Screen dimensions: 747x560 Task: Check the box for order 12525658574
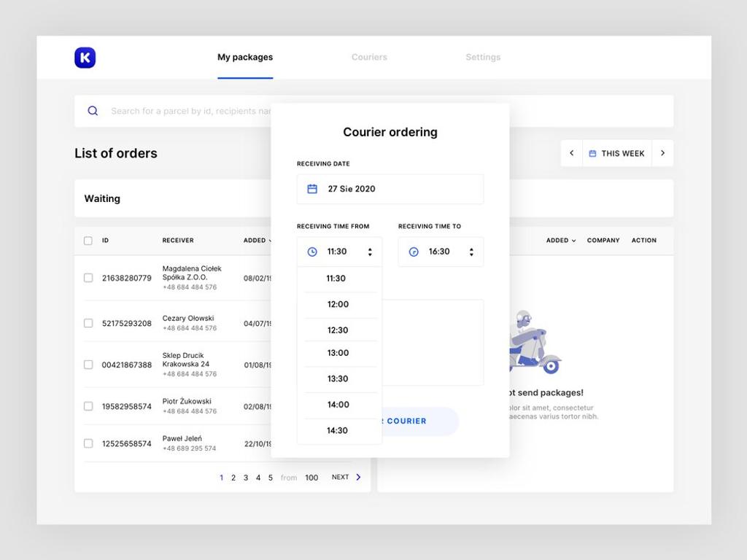coord(88,443)
